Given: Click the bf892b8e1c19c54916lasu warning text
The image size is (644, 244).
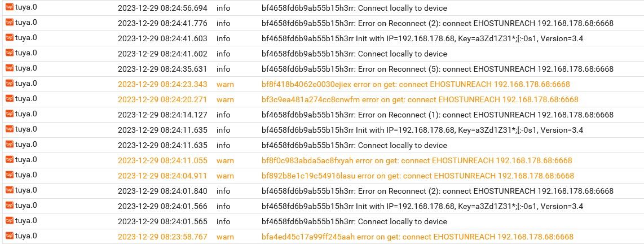Looking at the screenshot, I should [417, 176].
